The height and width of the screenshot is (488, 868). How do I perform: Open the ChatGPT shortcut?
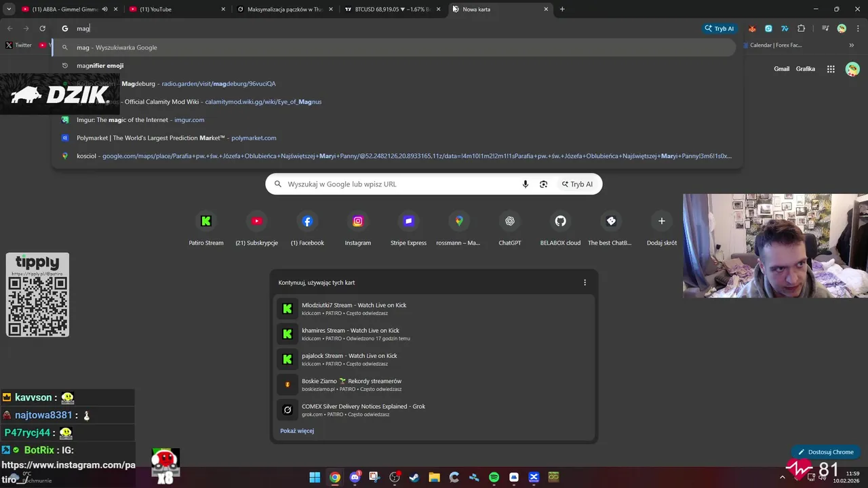510,229
